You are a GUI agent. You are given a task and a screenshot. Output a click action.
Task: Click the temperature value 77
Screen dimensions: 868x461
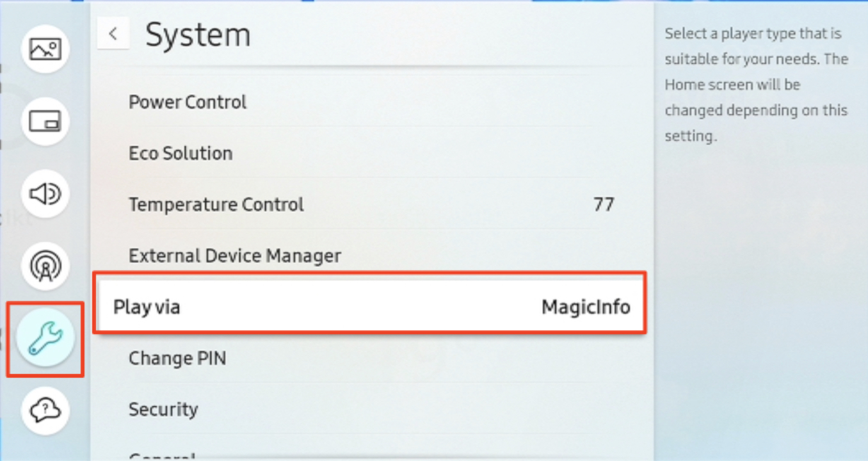click(604, 204)
